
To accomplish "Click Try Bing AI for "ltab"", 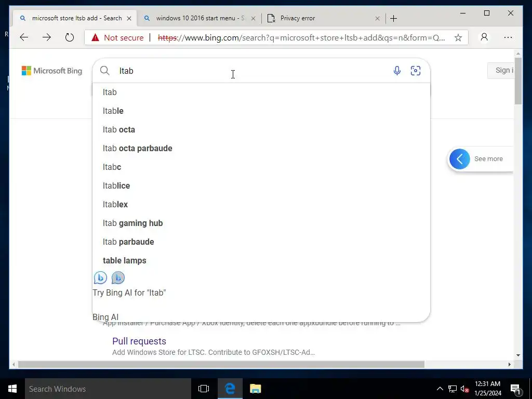I will (x=129, y=292).
